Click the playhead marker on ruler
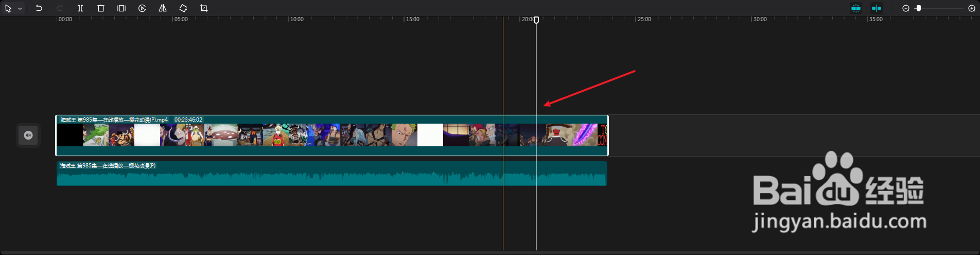 tap(536, 20)
